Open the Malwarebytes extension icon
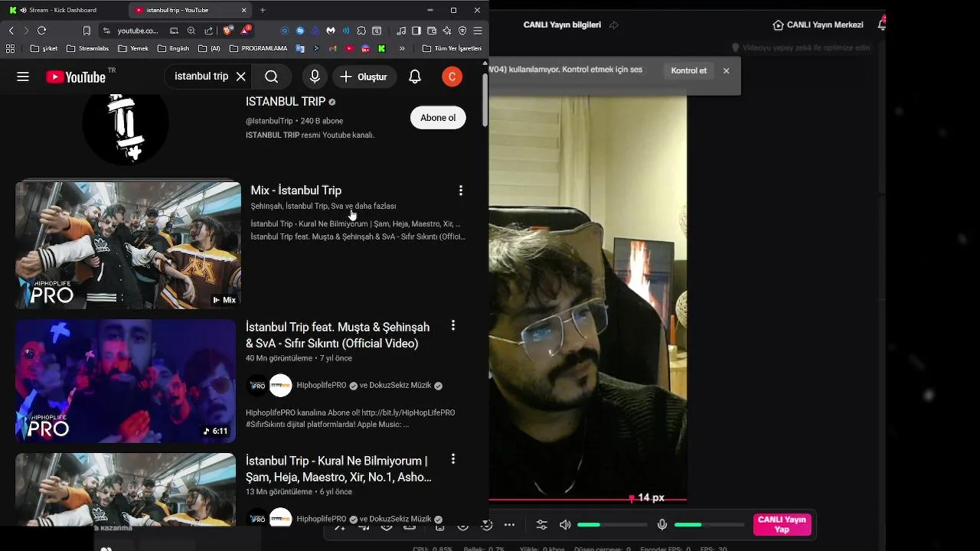Image resolution: width=980 pixels, height=551 pixels. [331, 31]
